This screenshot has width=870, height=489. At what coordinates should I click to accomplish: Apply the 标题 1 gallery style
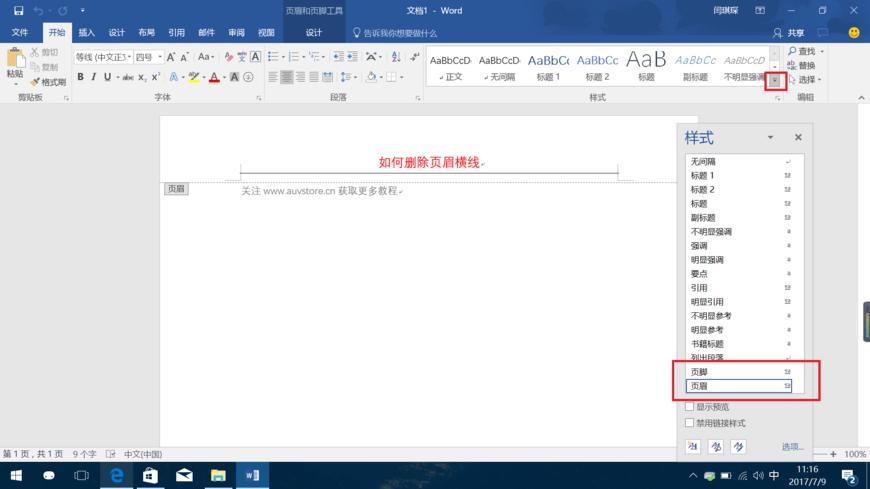pyautogui.click(x=548, y=67)
